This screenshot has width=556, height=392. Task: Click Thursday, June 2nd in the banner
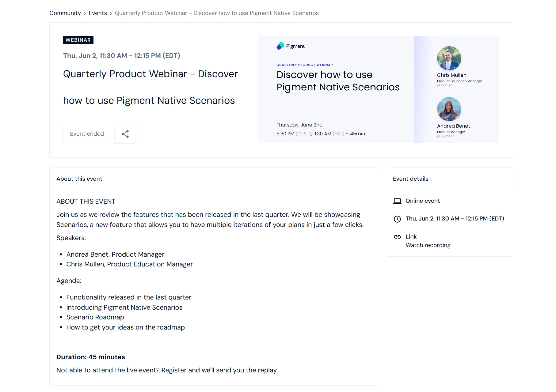click(x=299, y=125)
